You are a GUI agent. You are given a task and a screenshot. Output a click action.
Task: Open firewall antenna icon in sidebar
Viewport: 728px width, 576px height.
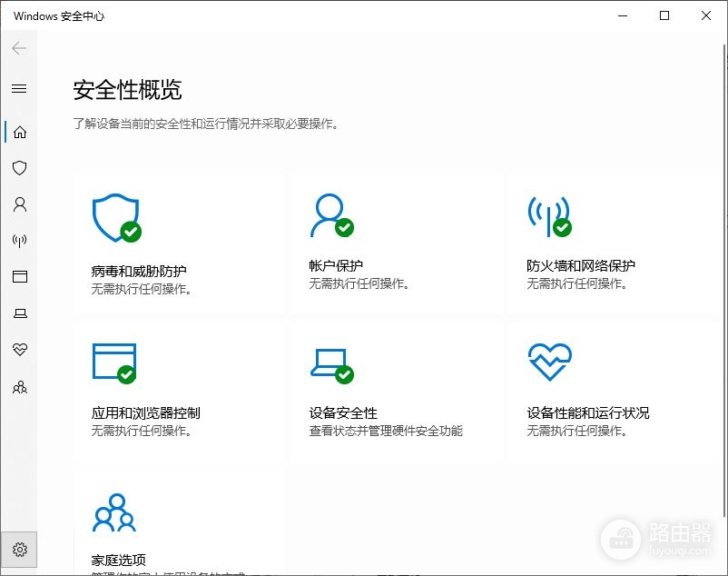coord(19,241)
